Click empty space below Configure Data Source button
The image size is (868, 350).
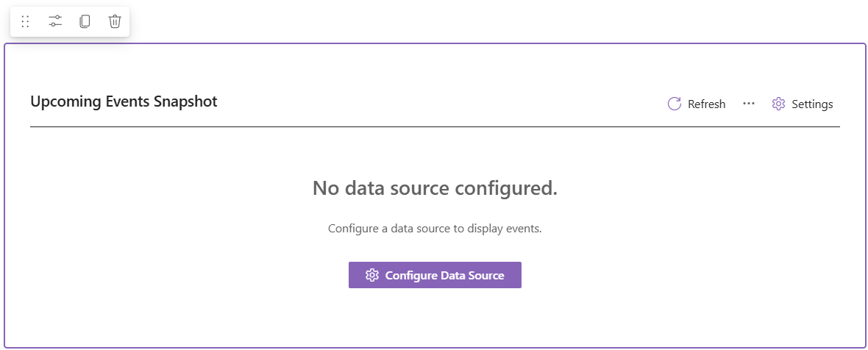[x=435, y=316]
